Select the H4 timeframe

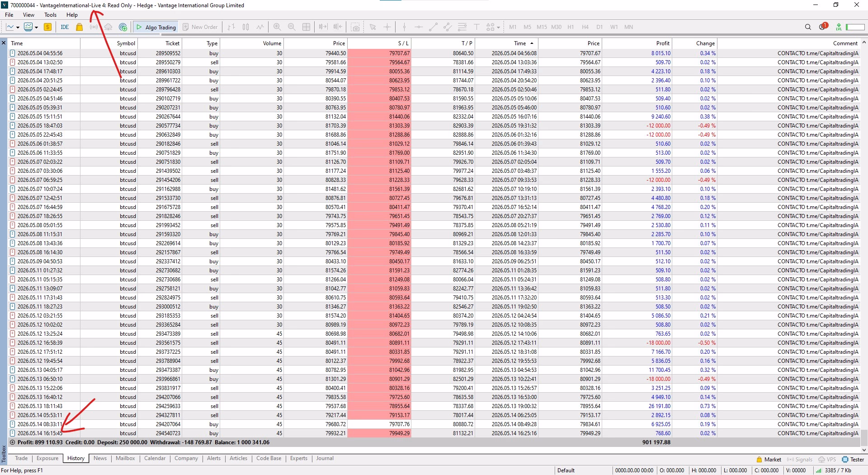click(585, 27)
